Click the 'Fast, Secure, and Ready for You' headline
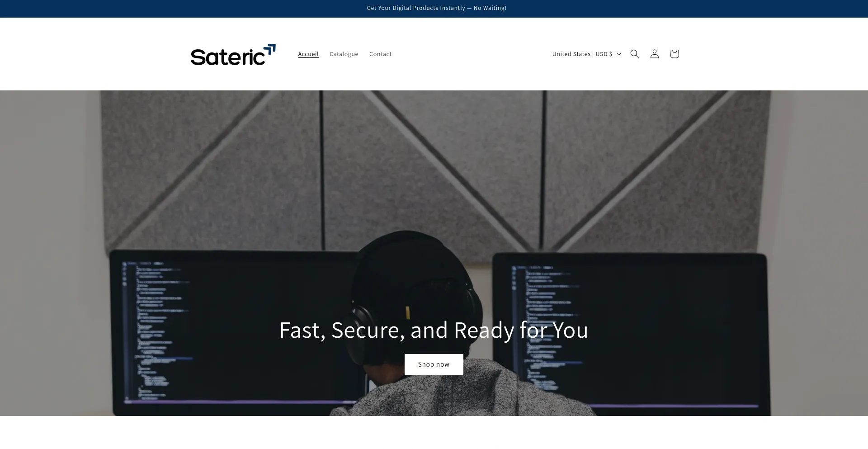Image resolution: width=868 pixels, height=449 pixels. (434, 330)
